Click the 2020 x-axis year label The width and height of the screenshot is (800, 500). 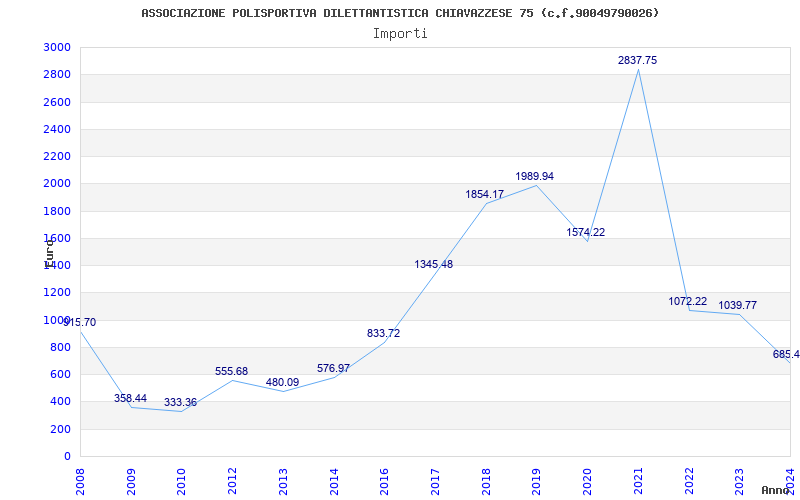coord(588,481)
